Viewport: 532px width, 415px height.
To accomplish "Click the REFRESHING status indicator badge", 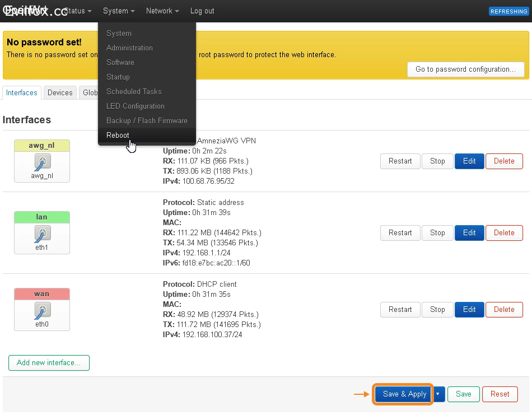I will pyautogui.click(x=508, y=11).
